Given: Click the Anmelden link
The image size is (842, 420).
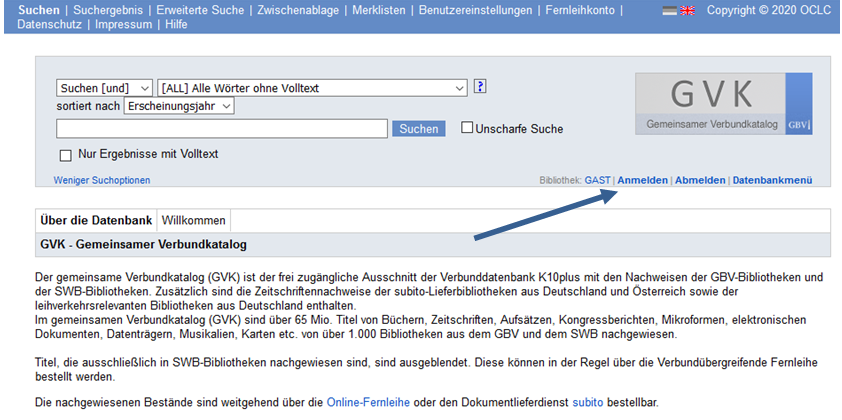Looking at the screenshot, I should [643, 180].
